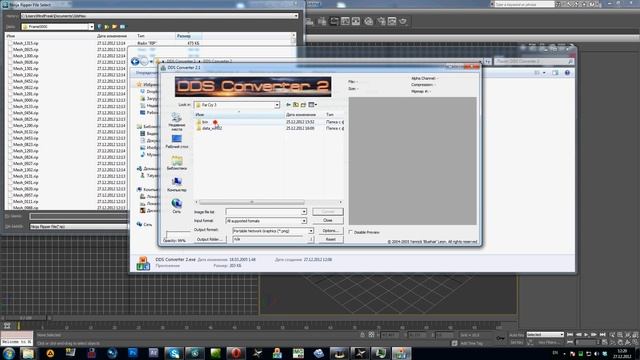Click Go To End playback button in 3ds Max
This screenshot has width=640, height=360.
pos(602,335)
